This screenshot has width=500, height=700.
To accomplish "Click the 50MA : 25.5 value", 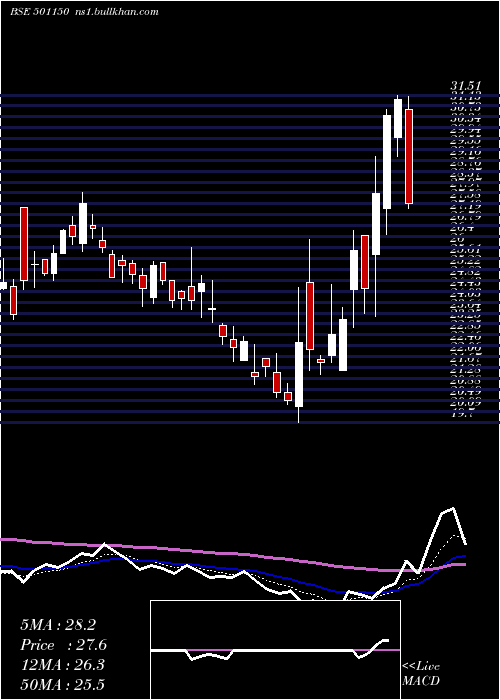I will coord(62,685).
